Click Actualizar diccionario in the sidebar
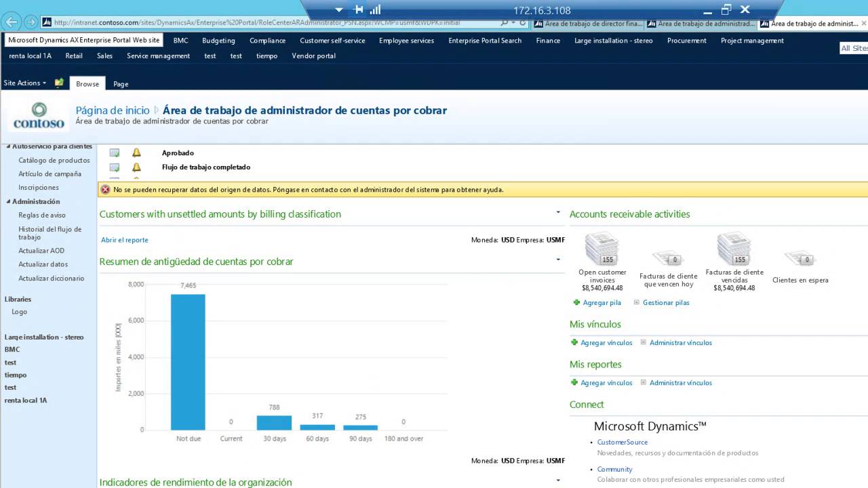This screenshot has height=488, width=868. tap(52, 278)
